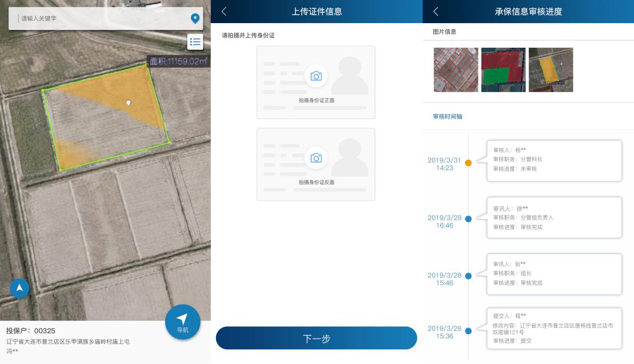
Task: Go back from 上传证件信息 screen
Action: pyautogui.click(x=224, y=12)
